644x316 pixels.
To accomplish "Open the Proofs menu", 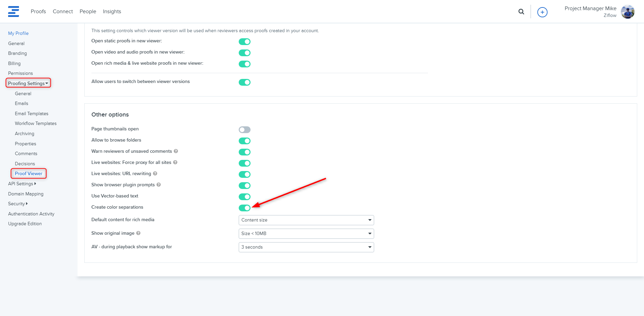I will click(x=38, y=12).
